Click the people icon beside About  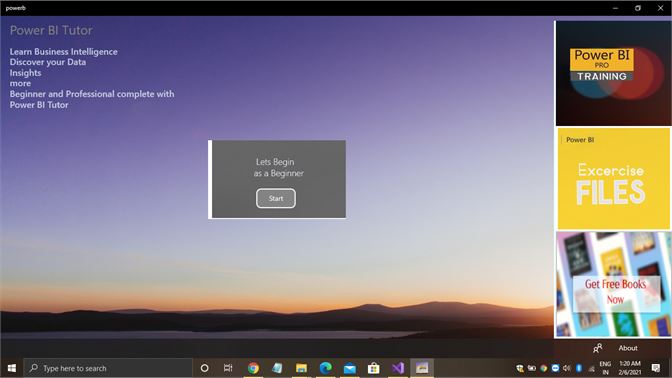pos(597,348)
